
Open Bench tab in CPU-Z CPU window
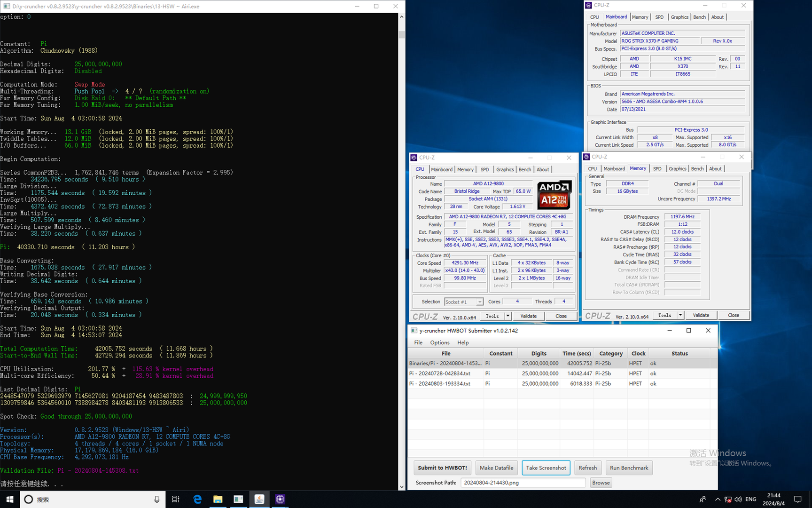[x=525, y=169]
